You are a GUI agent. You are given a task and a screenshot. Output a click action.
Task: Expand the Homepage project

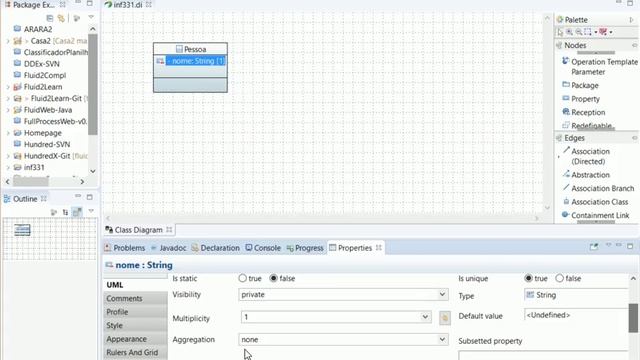coord(8,133)
